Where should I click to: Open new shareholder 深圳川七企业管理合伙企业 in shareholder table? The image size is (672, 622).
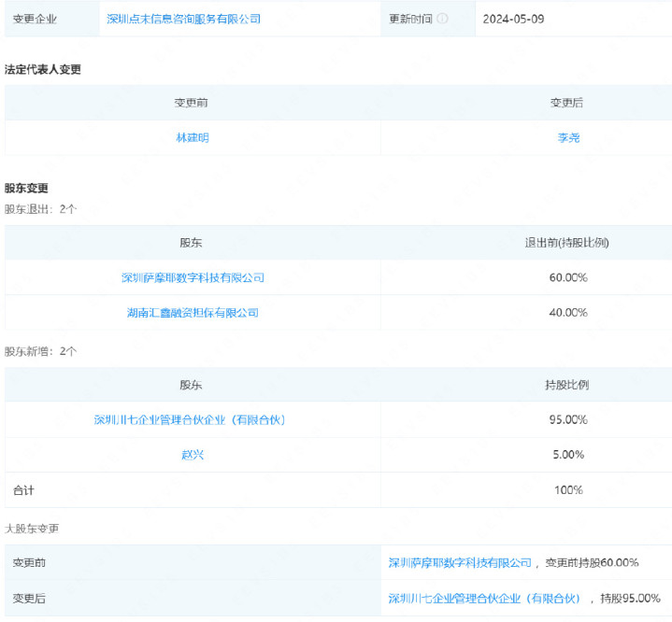click(x=190, y=420)
